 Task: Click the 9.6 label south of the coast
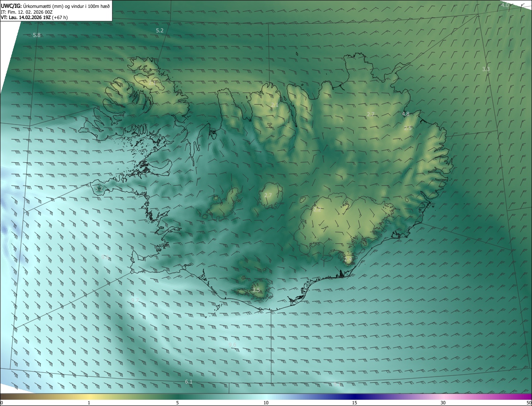pos(232,345)
